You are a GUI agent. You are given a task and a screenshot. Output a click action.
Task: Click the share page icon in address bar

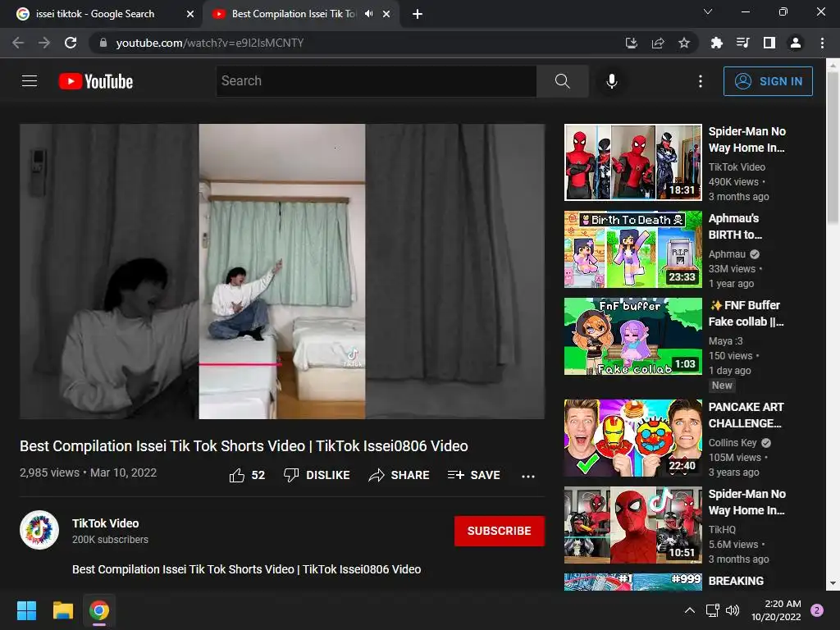(x=658, y=43)
